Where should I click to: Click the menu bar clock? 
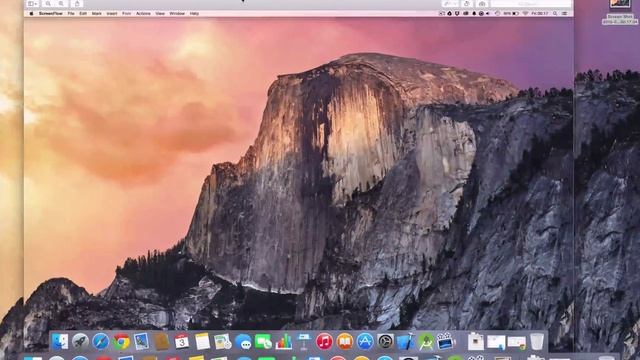pos(540,13)
